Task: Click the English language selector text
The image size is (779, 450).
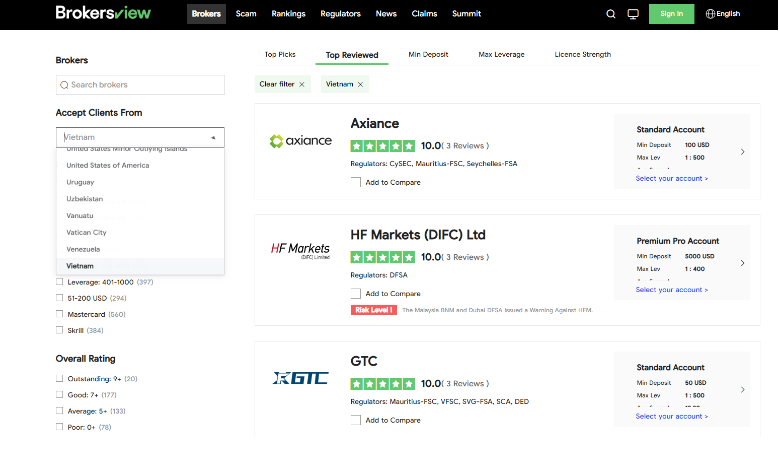Action: [x=728, y=14]
